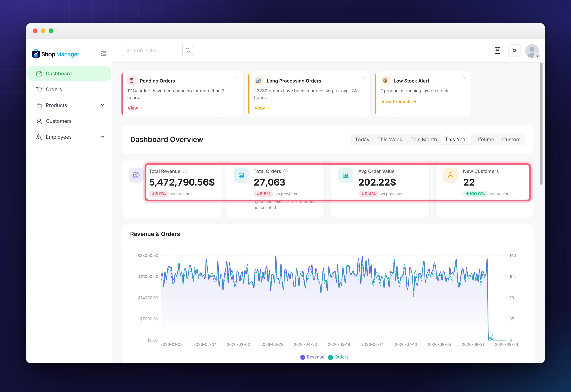Select the Custom time range

pos(511,139)
